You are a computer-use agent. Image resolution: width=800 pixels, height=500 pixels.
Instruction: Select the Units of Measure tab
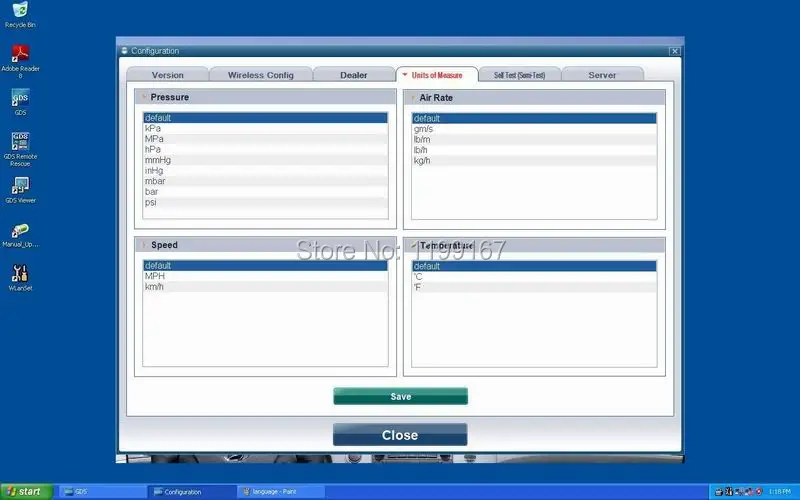pos(437,75)
